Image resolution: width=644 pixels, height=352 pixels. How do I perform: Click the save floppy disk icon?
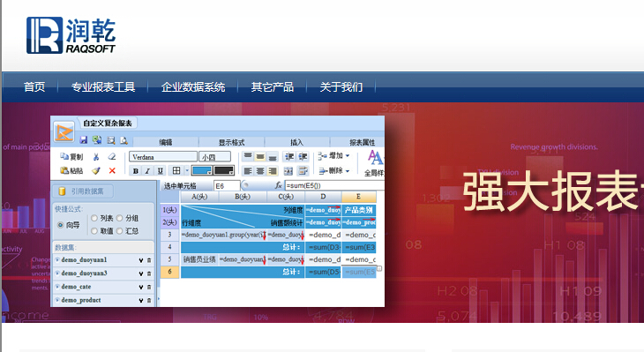84,140
